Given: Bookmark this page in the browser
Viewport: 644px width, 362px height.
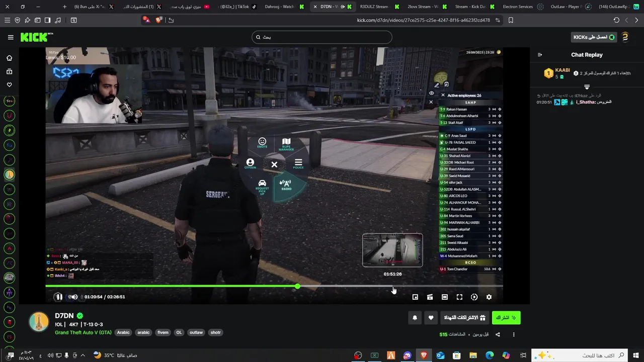Looking at the screenshot, I should [511, 20].
